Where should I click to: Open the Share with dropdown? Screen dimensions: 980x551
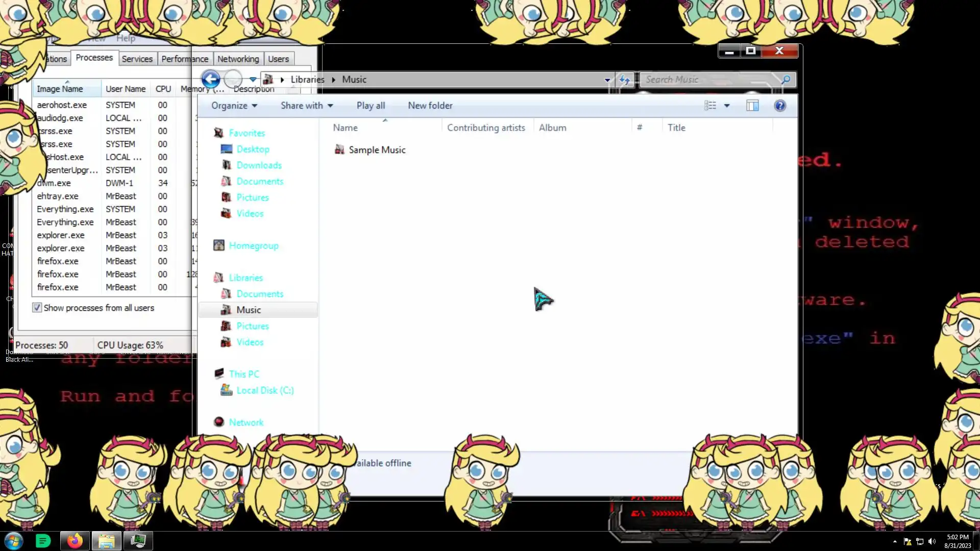click(306, 106)
